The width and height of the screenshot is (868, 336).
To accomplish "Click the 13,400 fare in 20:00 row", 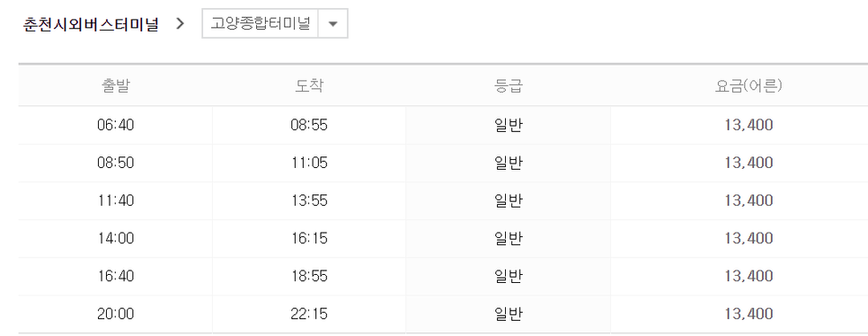I will [748, 314].
